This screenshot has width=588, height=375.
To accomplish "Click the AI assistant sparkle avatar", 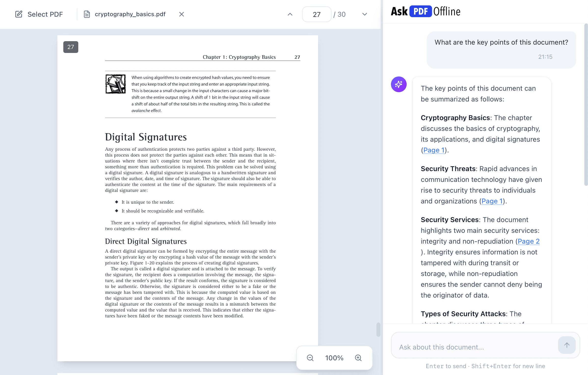I will (398, 84).
